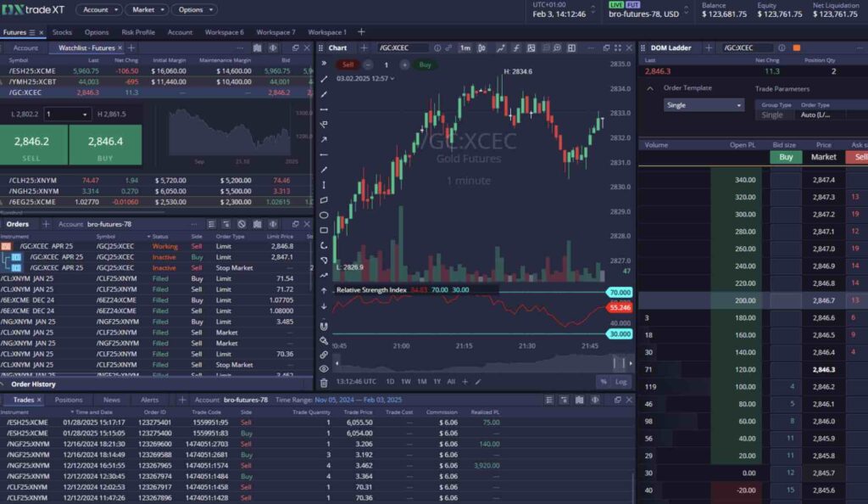Click the red Sell pill on chart
Screen dimensions: 868x504
[348, 64]
